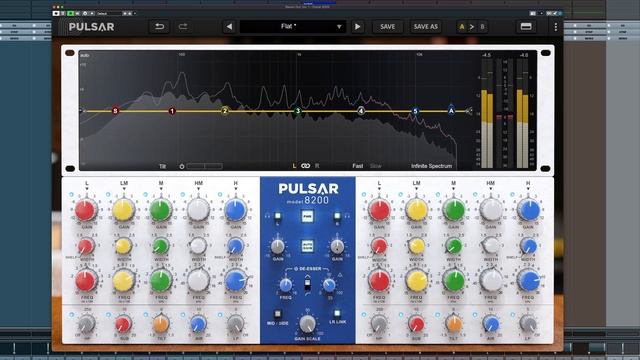Toggle left channel M band enable LED
The width and height of the screenshot is (640, 360).
[145, 195]
